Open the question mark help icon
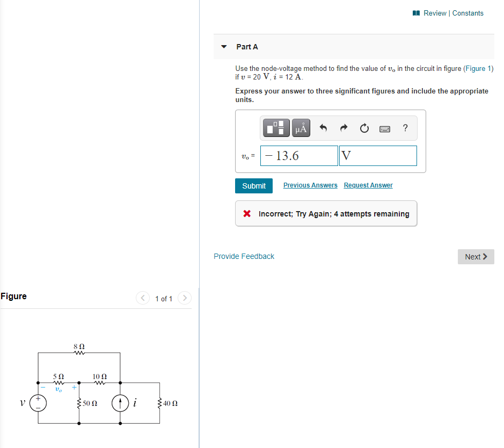Image resolution: width=504 pixels, height=448 pixels. click(405, 128)
